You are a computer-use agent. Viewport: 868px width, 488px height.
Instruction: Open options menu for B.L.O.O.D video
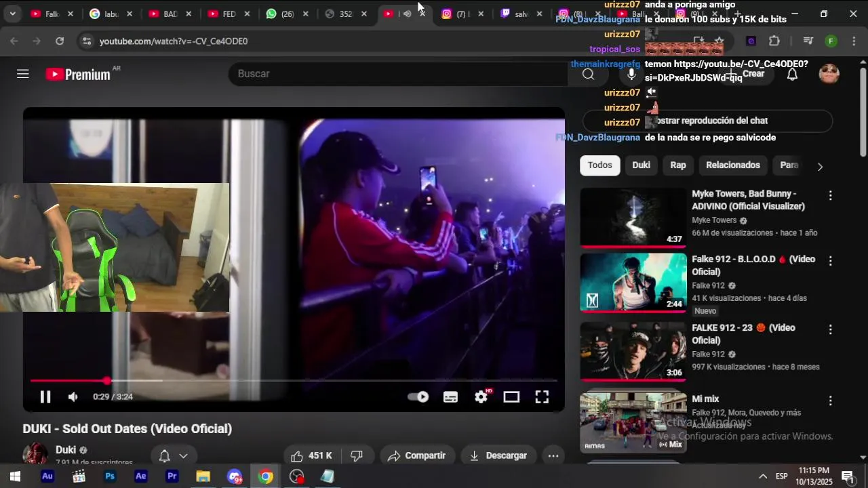coord(830,261)
